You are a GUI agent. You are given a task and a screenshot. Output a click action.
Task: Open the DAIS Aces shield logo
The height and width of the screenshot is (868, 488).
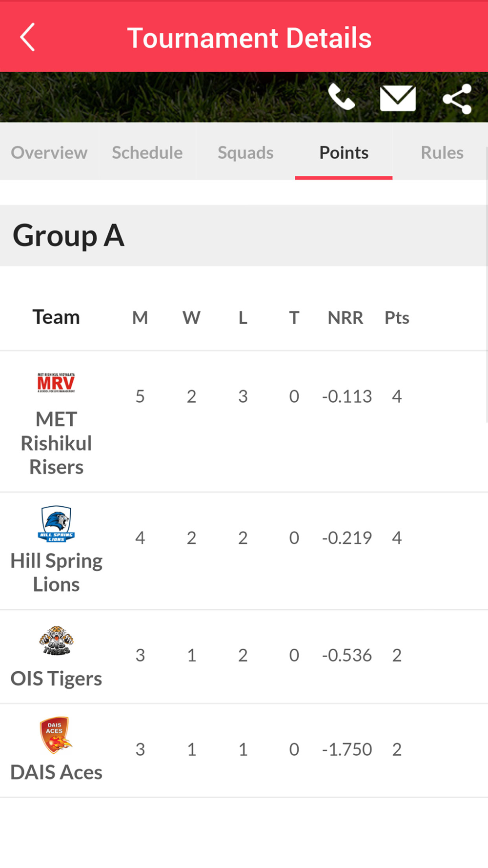coord(56,735)
